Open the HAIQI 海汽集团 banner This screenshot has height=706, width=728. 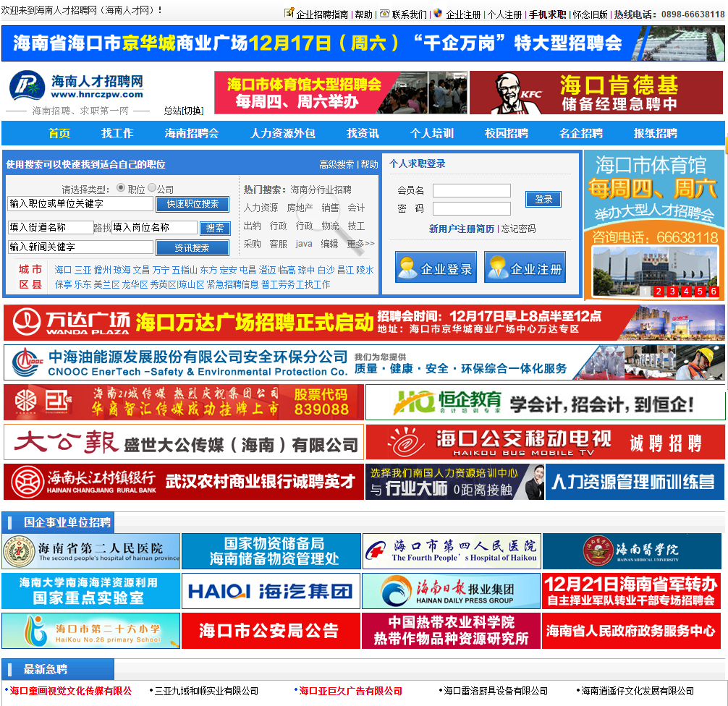pyautogui.click(x=271, y=591)
